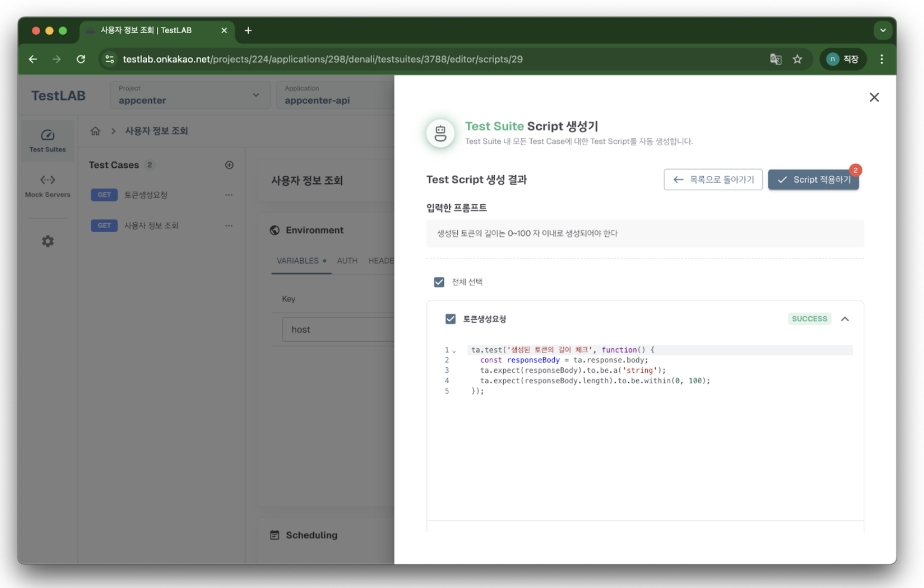Collapse the code fold arrow on line 1
Viewport: 924px width, 588px height.
[x=453, y=349]
